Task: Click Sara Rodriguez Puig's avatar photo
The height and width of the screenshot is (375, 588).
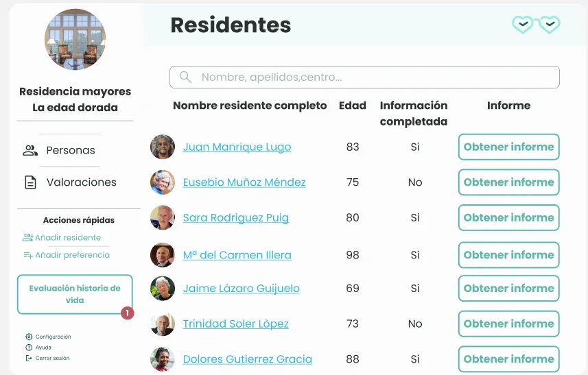Action: [163, 217]
